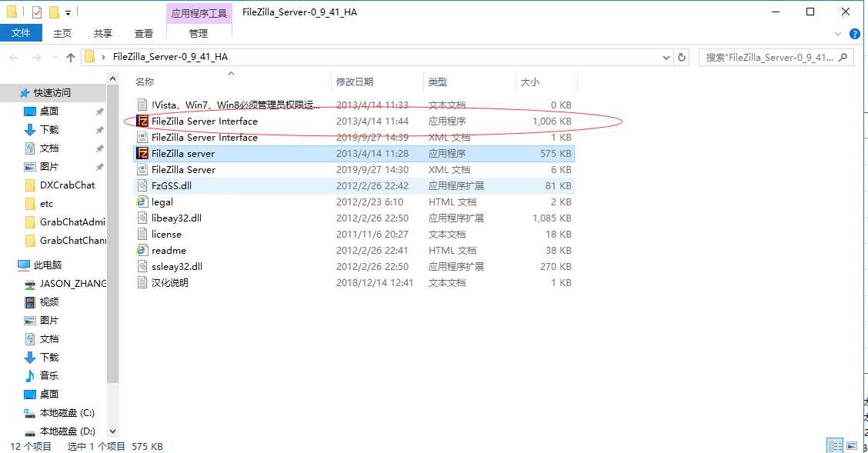
Task: Open the DXCrabChat folder in sidebar
Action: pos(67,185)
